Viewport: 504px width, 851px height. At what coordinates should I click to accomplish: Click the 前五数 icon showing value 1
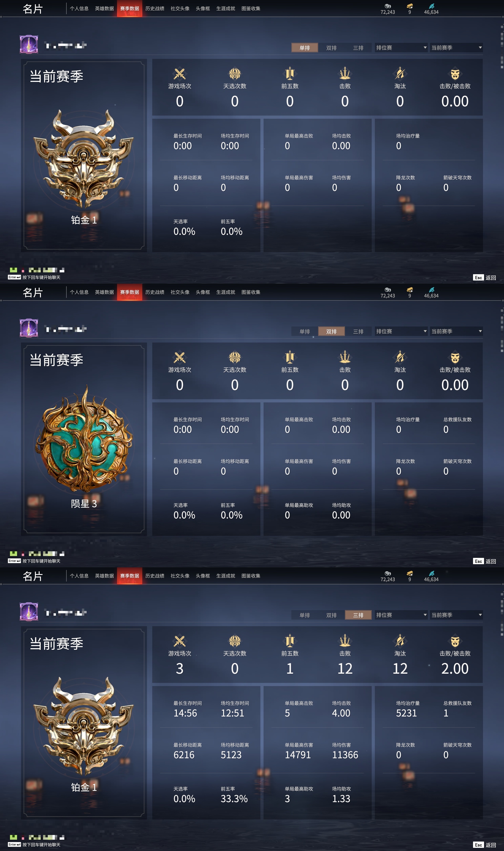pos(290,641)
